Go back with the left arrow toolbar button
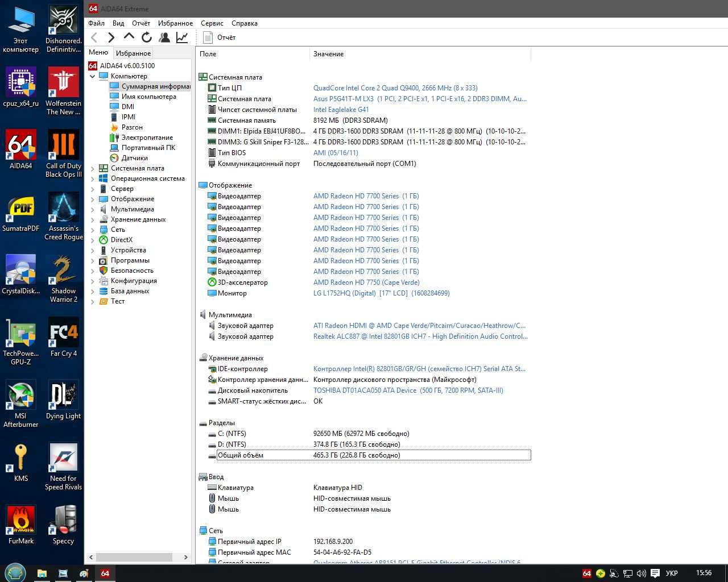728x582 pixels. (94, 38)
